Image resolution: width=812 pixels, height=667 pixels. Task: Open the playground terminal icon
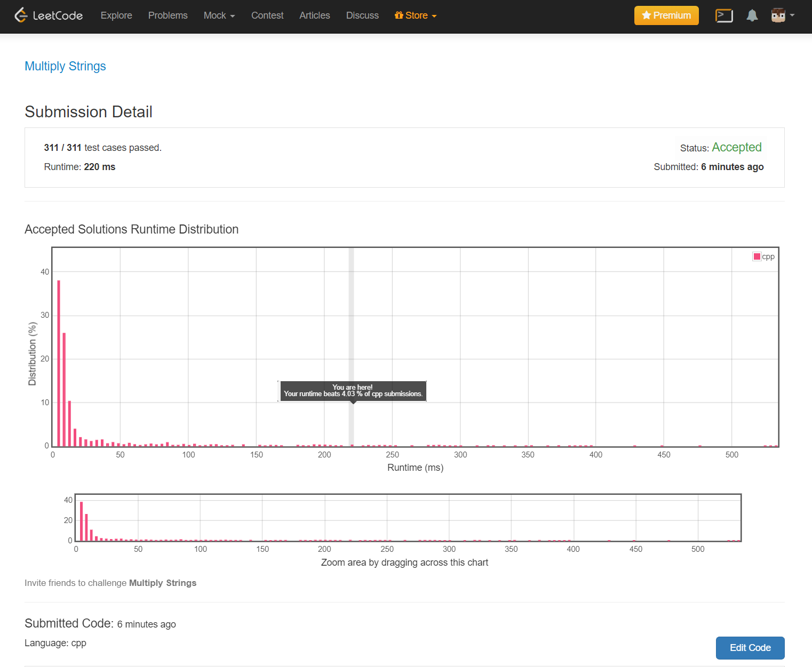[x=724, y=15]
